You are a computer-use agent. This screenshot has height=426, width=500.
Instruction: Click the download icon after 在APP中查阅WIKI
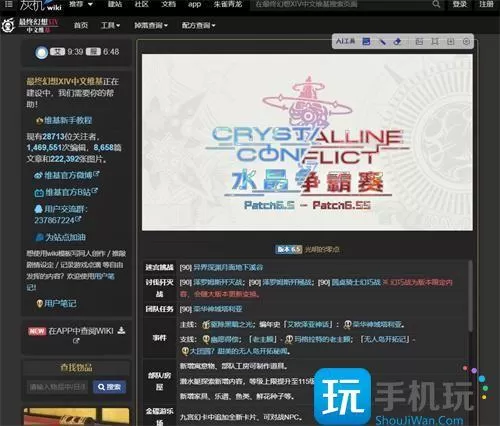[122, 330]
